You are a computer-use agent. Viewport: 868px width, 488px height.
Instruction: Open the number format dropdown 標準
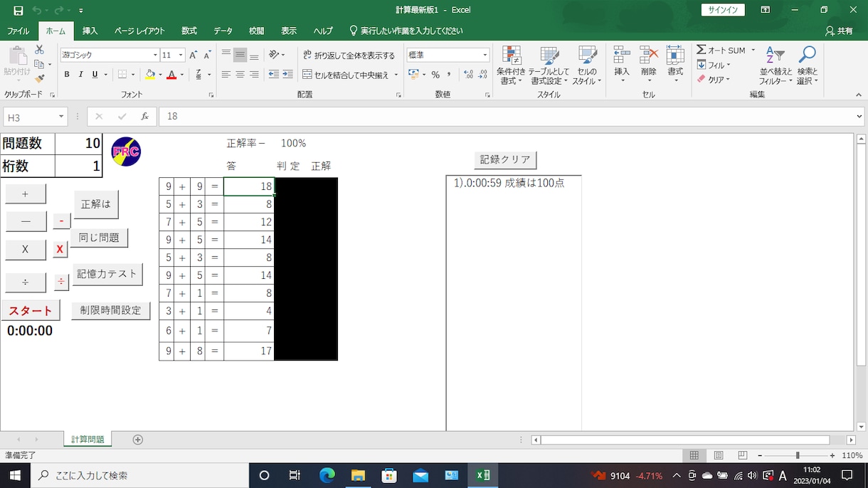(x=485, y=55)
